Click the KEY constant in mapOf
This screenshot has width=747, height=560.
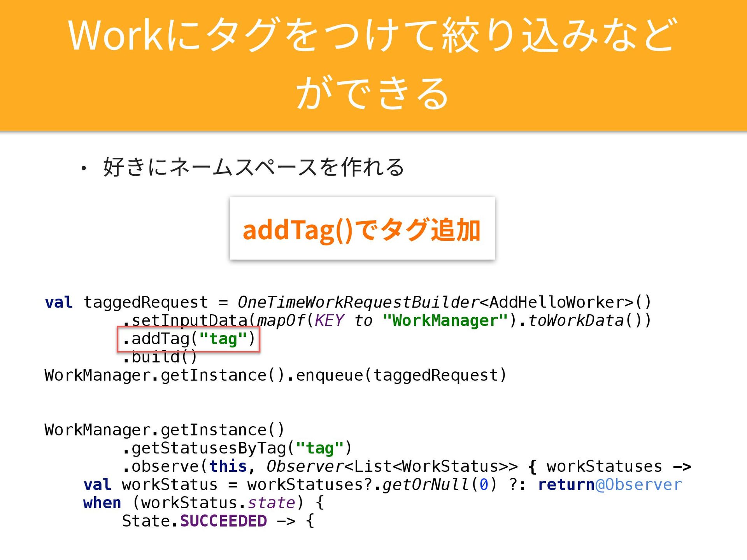329,321
